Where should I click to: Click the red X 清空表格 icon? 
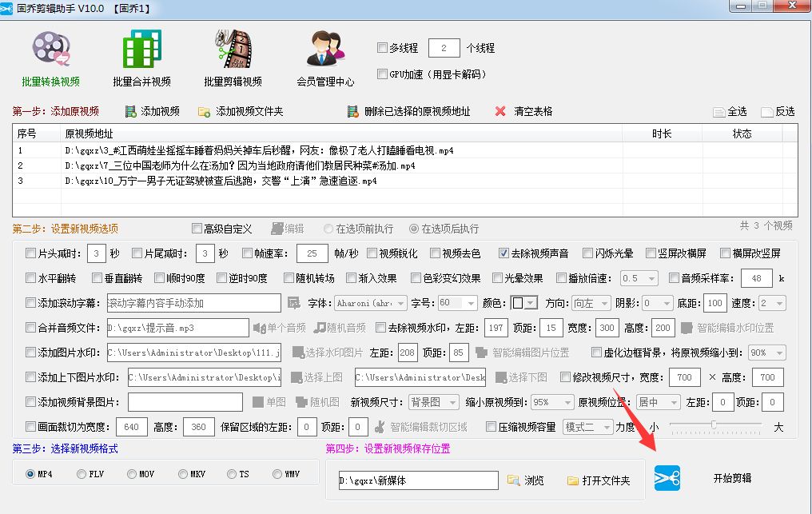click(500, 111)
